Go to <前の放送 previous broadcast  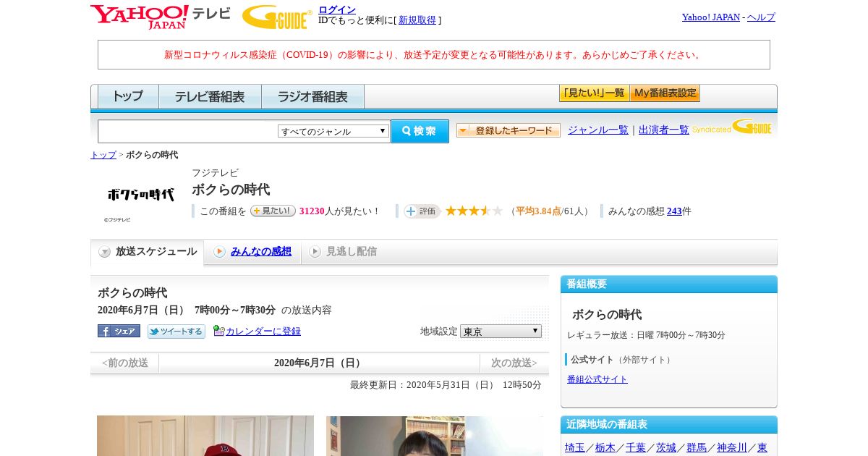pos(124,363)
